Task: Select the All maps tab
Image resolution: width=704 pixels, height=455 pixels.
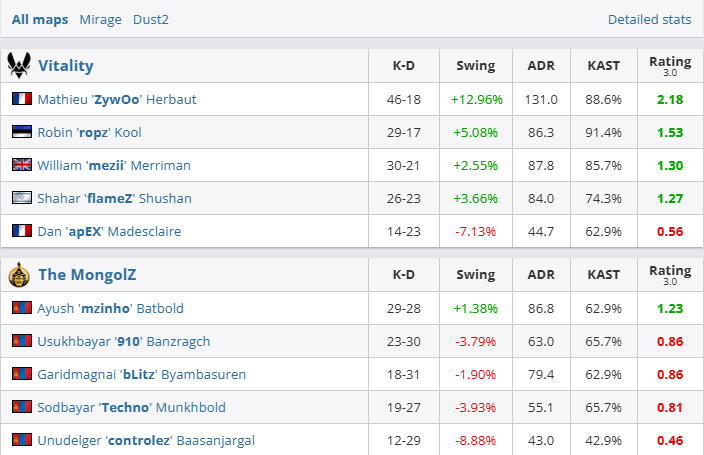Action: (x=40, y=19)
